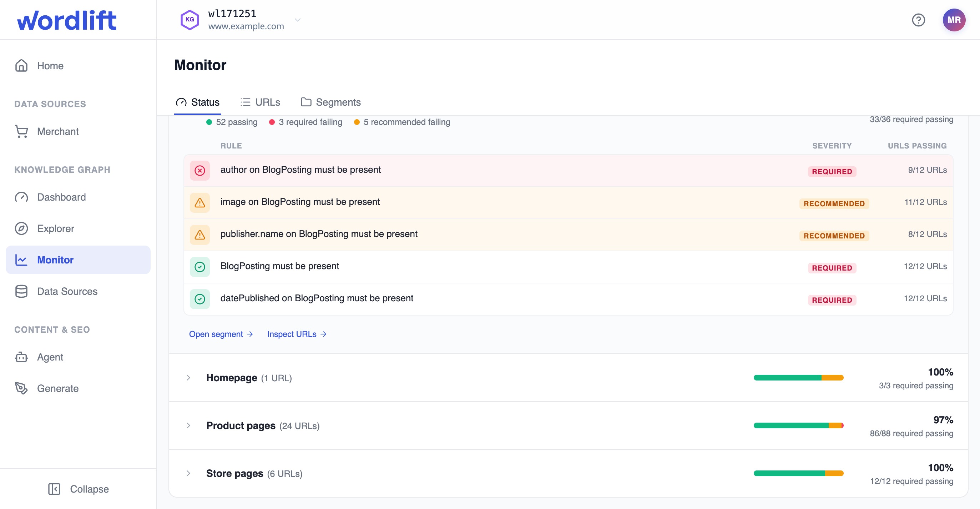The width and height of the screenshot is (980, 509).
Task: Click the Generate pen icon
Action: pyautogui.click(x=21, y=388)
